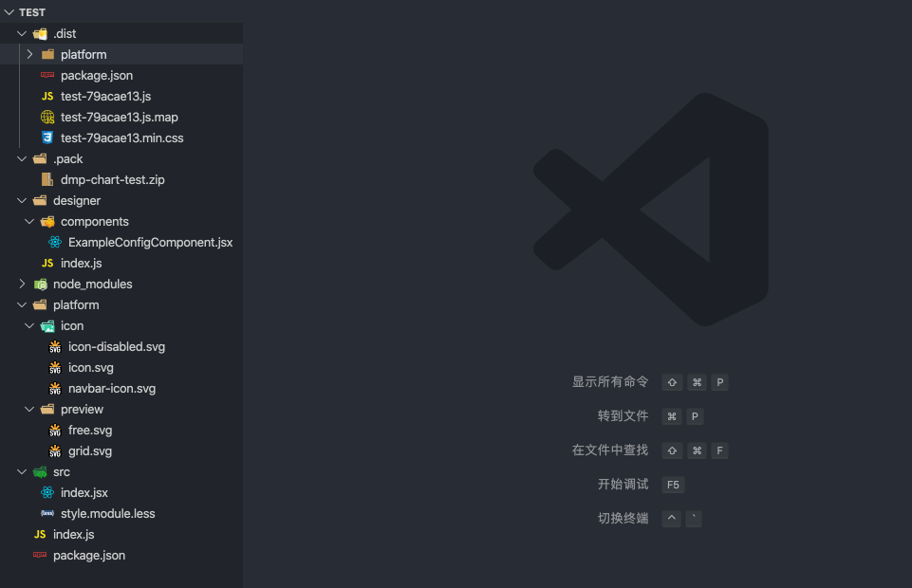Image resolution: width=912 pixels, height=588 pixels.
Task: Click the npm icon of .dist package.json
Action: pyautogui.click(x=47, y=75)
